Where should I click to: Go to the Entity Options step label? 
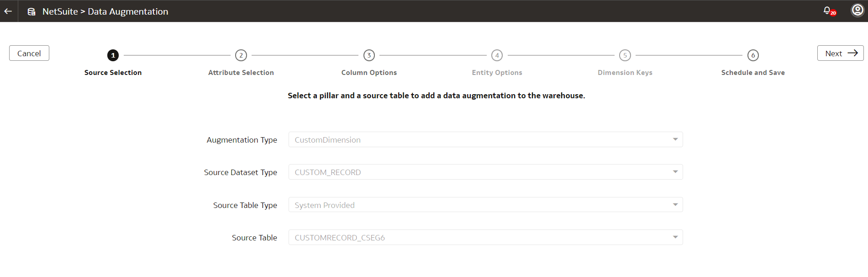tap(497, 73)
